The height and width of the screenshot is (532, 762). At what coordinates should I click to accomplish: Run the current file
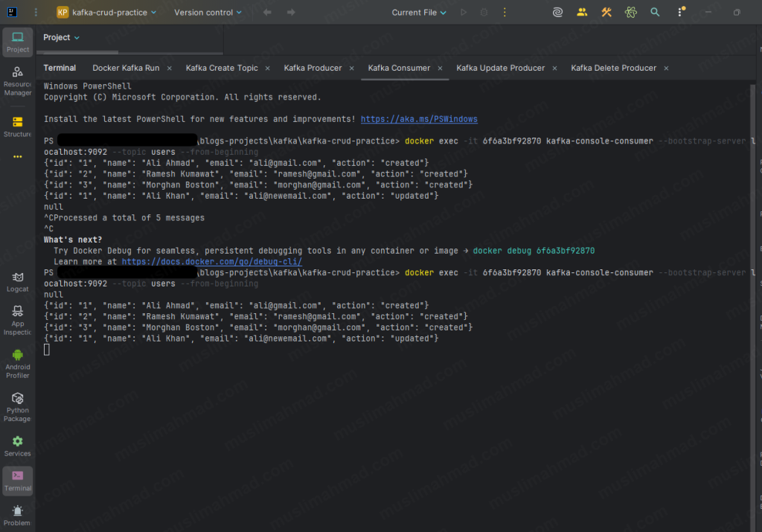point(463,12)
